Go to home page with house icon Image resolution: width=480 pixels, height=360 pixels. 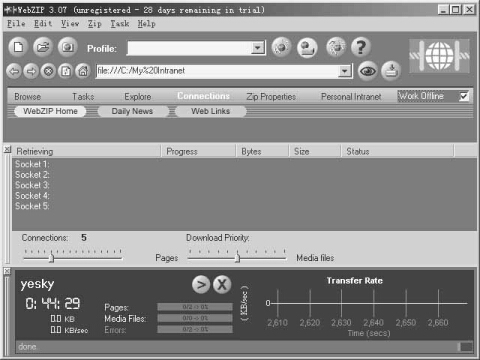click(83, 71)
